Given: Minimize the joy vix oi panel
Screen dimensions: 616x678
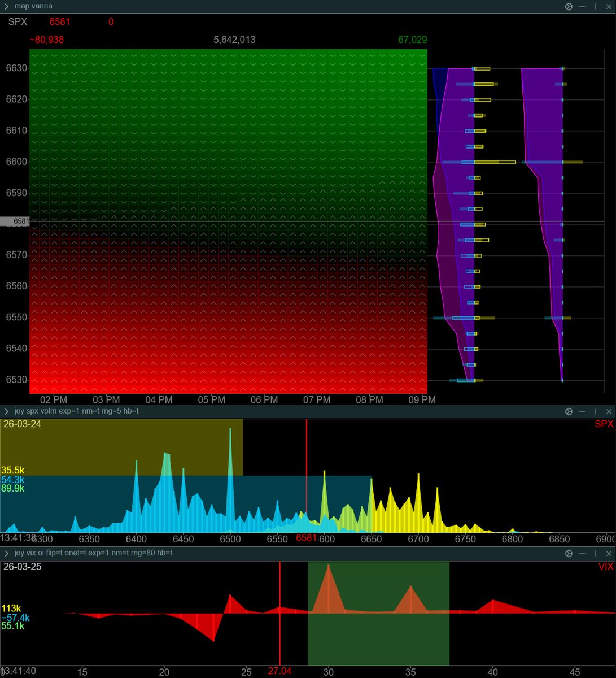Looking at the screenshot, I should point(582,554).
